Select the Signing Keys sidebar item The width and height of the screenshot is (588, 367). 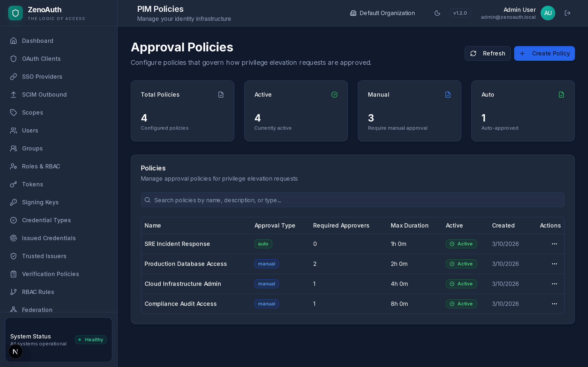(x=40, y=202)
